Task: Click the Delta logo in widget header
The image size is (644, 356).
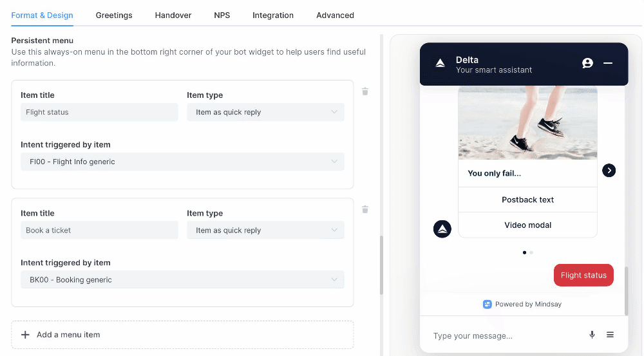Action: (440, 63)
